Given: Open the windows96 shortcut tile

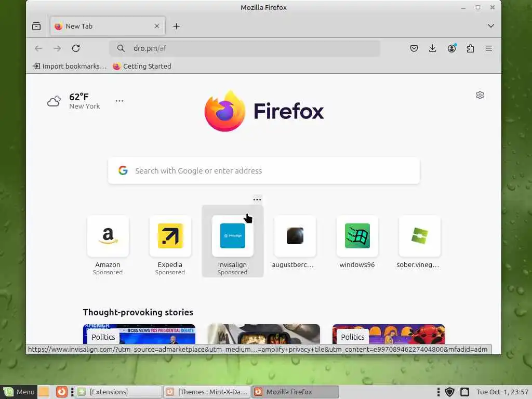Looking at the screenshot, I should click(x=357, y=243).
